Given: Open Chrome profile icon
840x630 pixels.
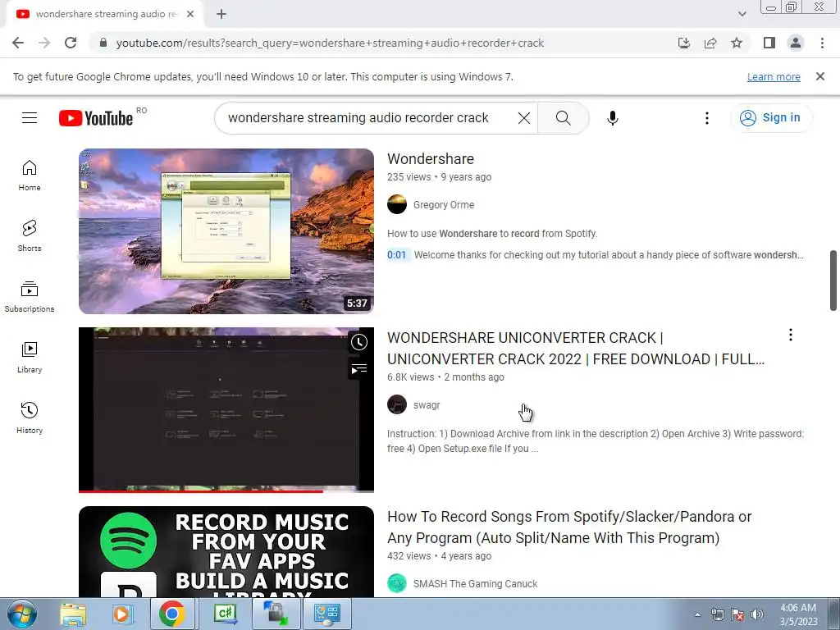Looking at the screenshot, I should (x=796, y=43).
